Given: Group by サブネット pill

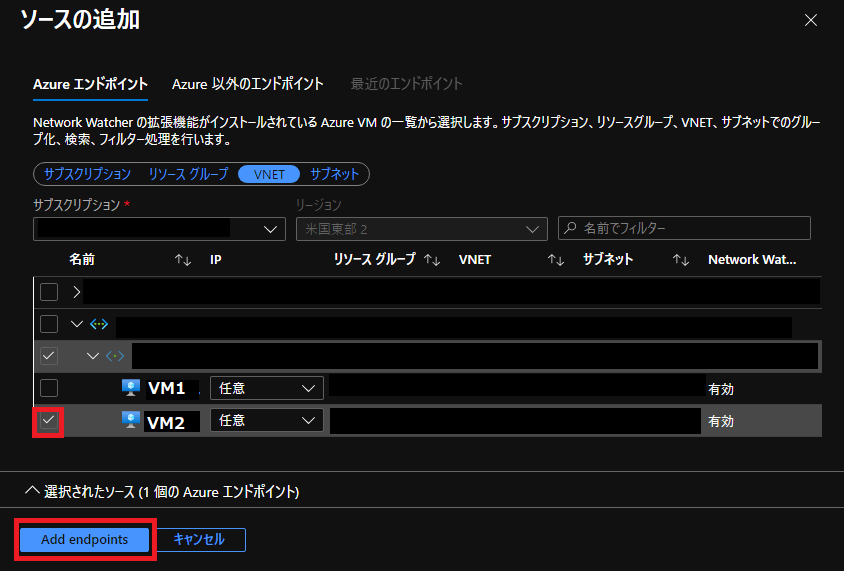Looking at the screenshot, I should [x=334, y=174].
